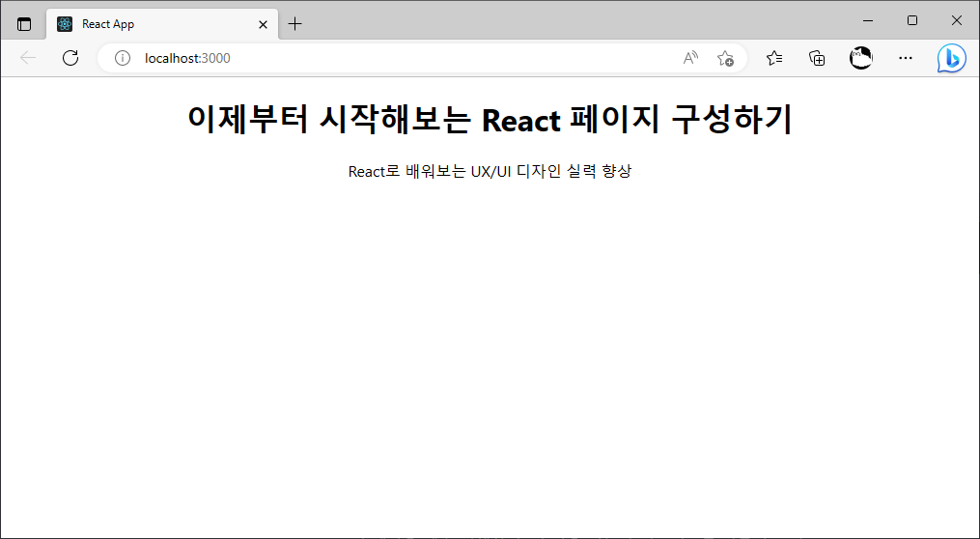Image resolution: width=980 pixels, height=539 pixels.
Task: Open the Bing chat sidebar
Action: tap(951, 59)
